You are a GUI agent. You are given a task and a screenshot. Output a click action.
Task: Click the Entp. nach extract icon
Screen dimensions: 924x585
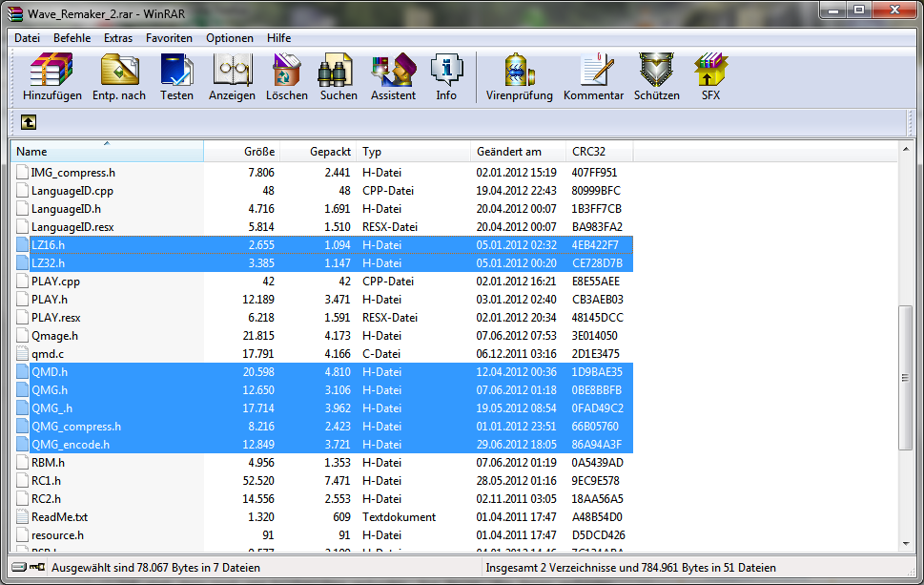119,76
